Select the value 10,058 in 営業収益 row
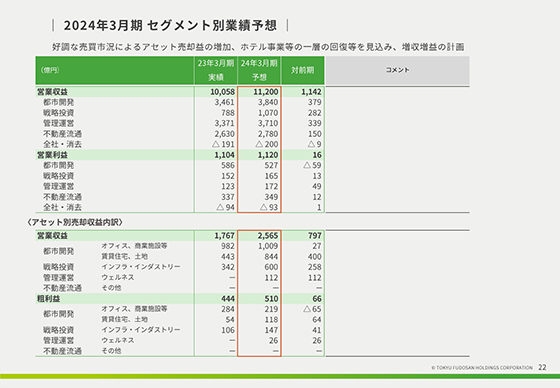 point(222,92)
